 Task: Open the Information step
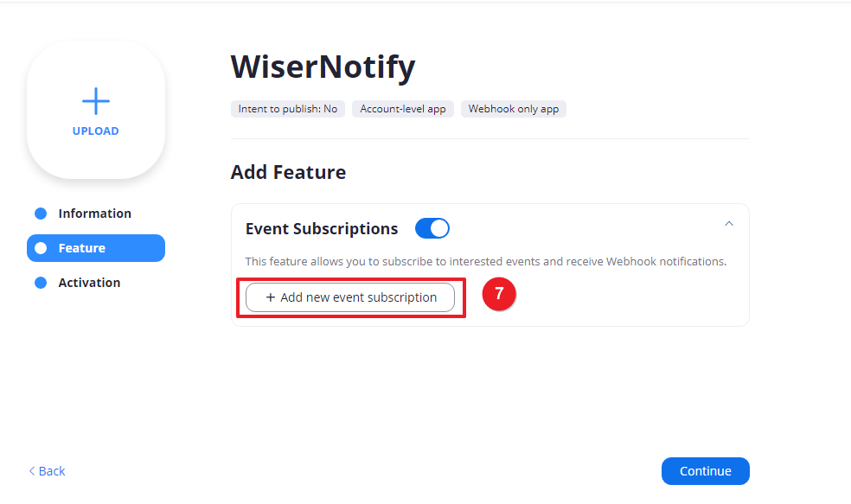(x=94, y=214)
